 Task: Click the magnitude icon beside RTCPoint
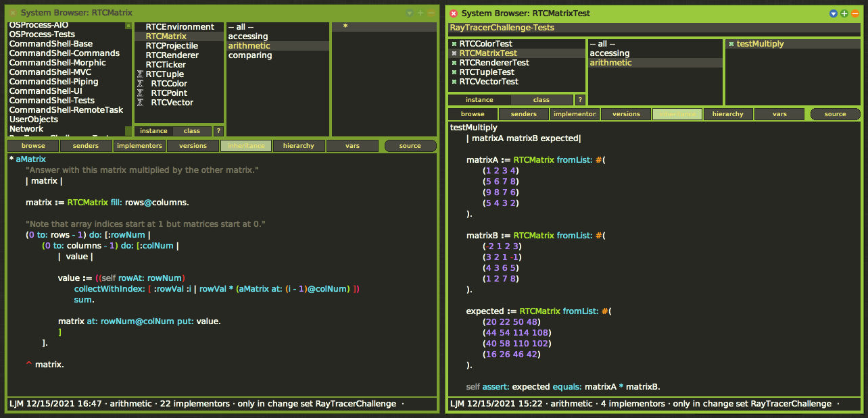pyautogui.click(x=140, y=93)
